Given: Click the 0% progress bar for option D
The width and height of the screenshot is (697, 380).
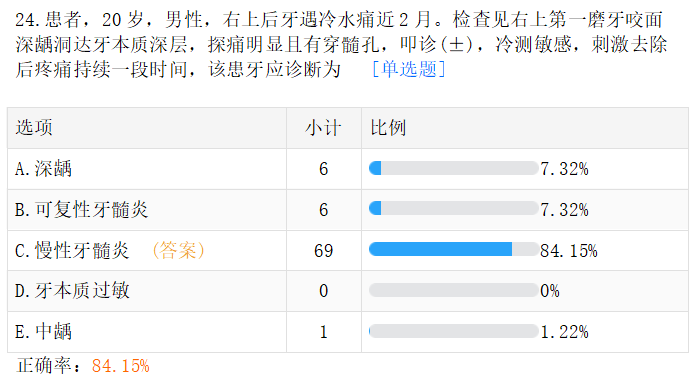Looking at the screenshot, I should tap(453, 290).
